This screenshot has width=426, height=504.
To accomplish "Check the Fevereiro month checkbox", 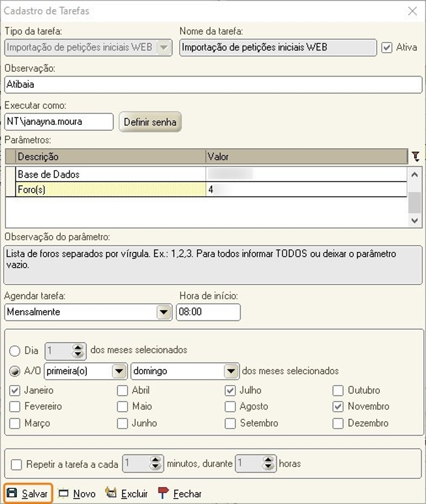I will pyautogui.click(x=15, y=406).
